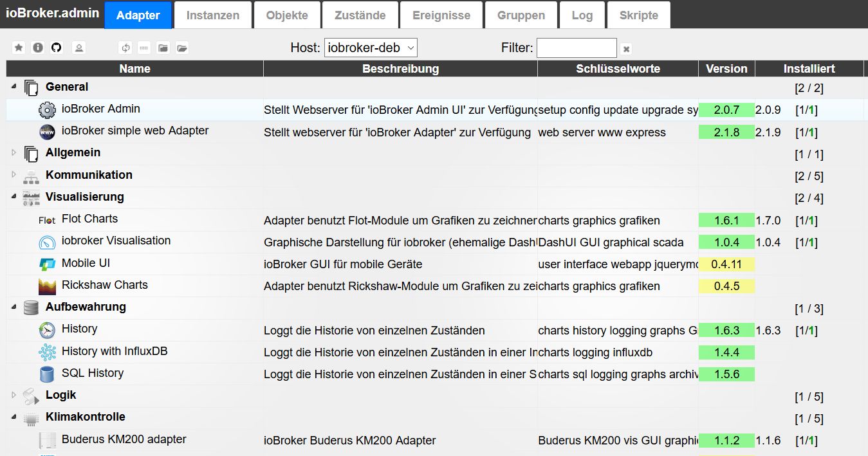Screen dimensions: 868x456
Task: Select the History with InfluxDB row name
Action: coord(115,351)
